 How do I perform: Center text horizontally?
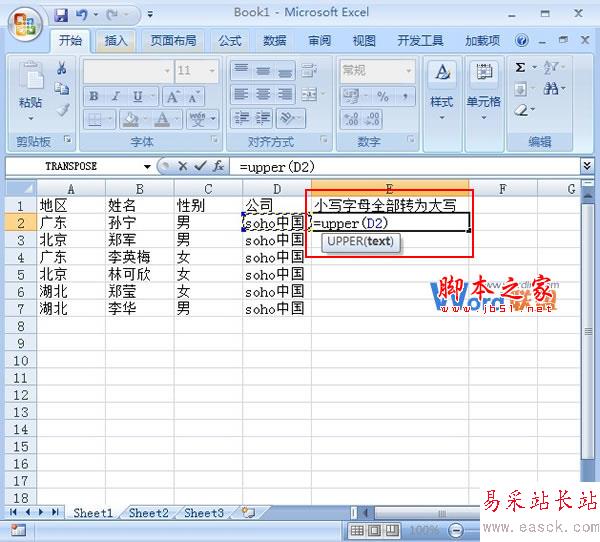point(263,95)
